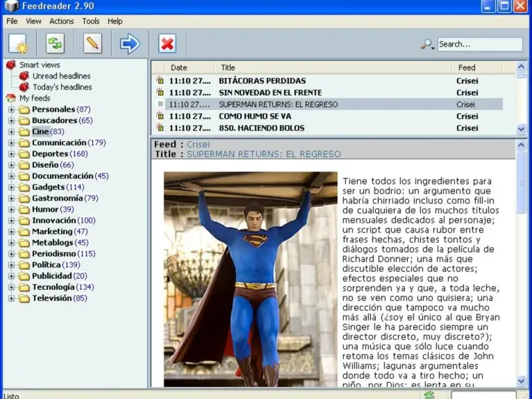Expand the Gastronomía folder
The height and width of the screenshot is (399, 532).
11,198
